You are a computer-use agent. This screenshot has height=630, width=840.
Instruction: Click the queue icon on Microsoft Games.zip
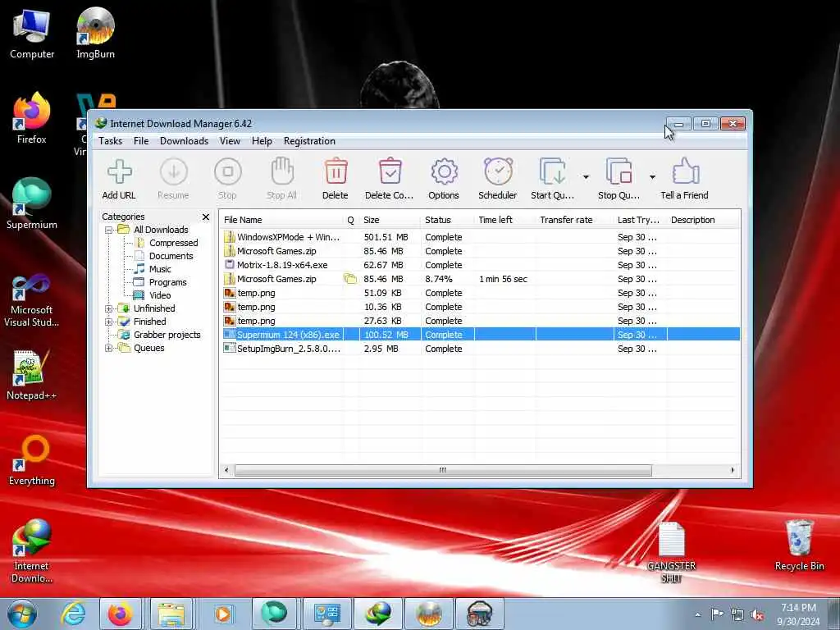349,279
